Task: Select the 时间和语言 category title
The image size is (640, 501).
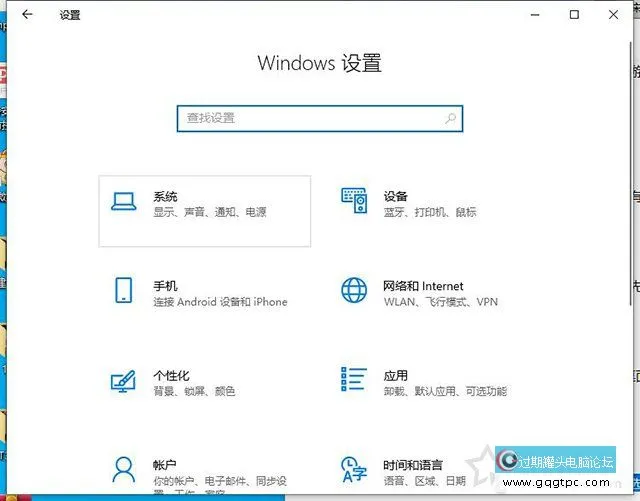Action: point(413,465)
